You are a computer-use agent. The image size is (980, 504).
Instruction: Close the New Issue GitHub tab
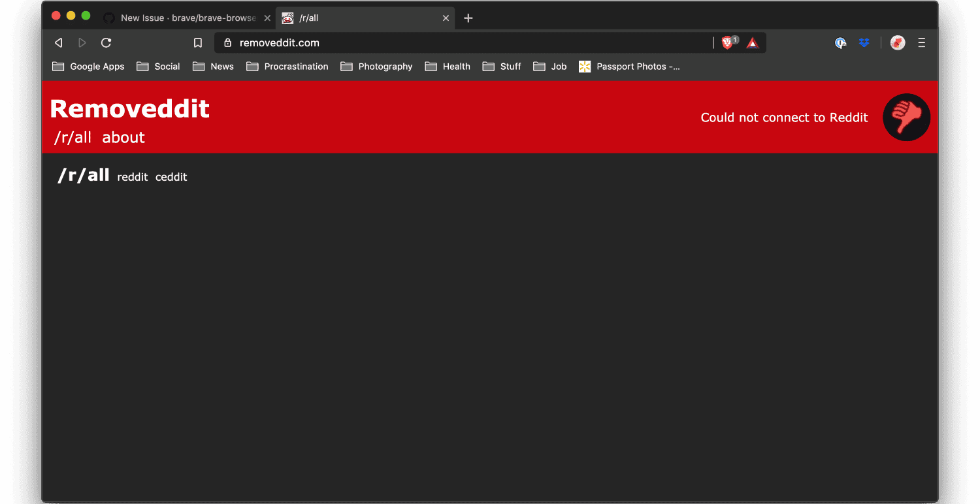click(x=267, y=18)
